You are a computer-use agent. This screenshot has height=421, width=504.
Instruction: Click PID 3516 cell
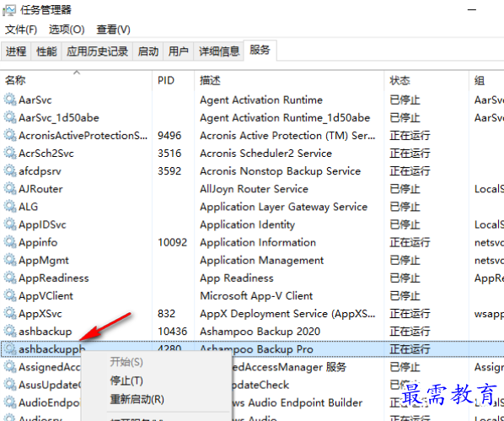click(x=169, y=153)
